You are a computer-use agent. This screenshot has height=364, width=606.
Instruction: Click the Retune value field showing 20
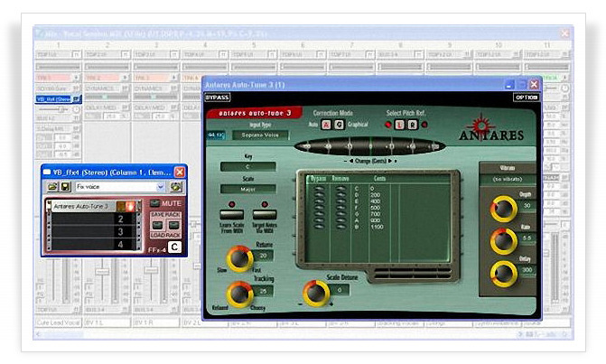coord(263,256)
